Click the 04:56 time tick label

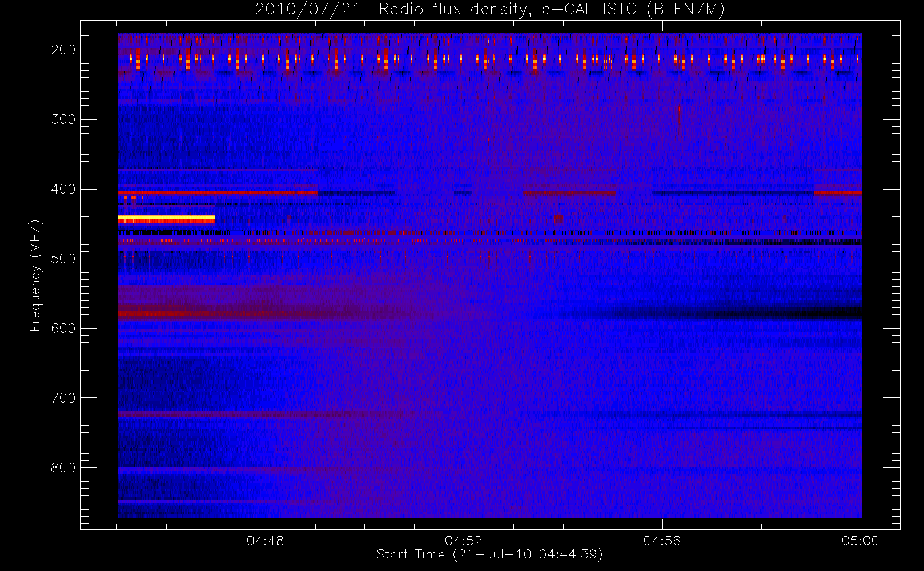[x=662, y=541]
